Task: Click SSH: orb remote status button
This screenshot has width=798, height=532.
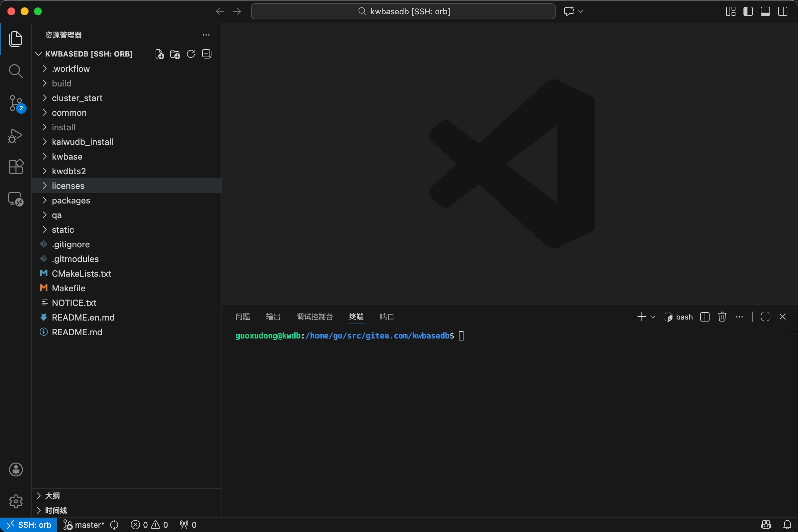Action: click(x=29, y=525)
